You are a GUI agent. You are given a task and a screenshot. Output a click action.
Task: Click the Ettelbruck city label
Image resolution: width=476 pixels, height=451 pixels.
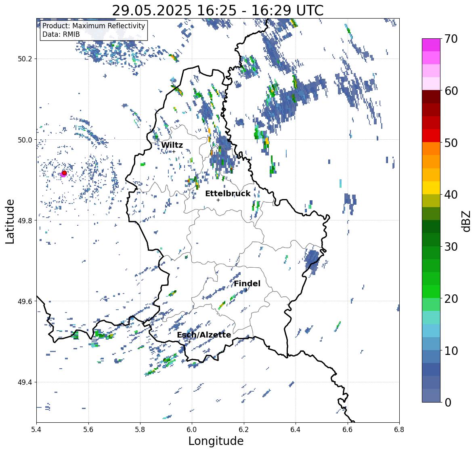tap(228, 194)
